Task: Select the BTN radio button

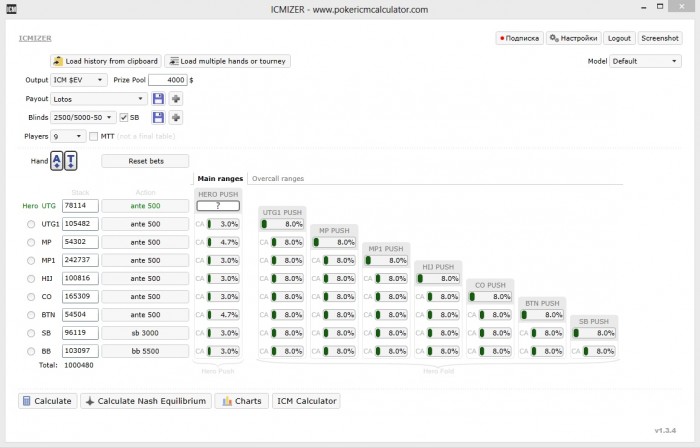Action: click(31, 315)
